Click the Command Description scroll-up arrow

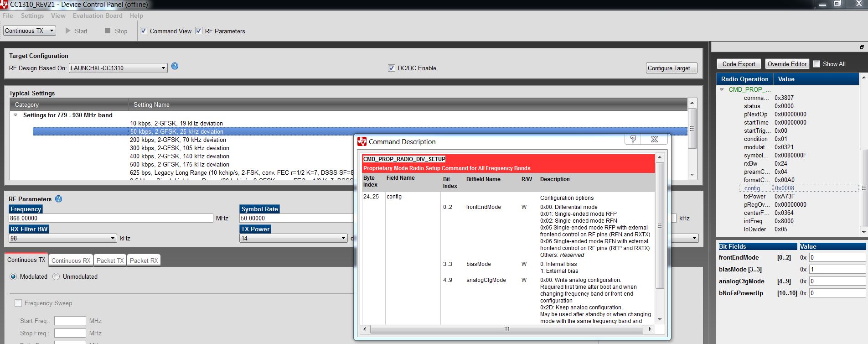(659, 157)
